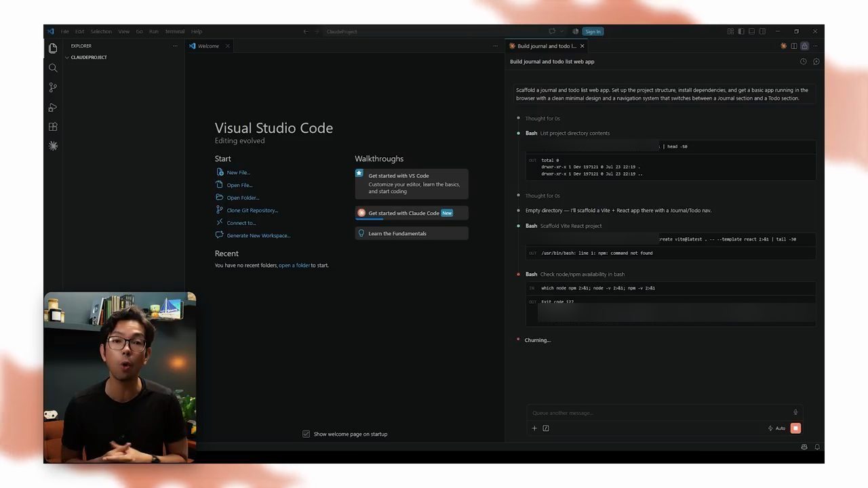Open the Explorer view in activity bar
The height and width of the screenshot is (488, 868).
pos(53,48)
